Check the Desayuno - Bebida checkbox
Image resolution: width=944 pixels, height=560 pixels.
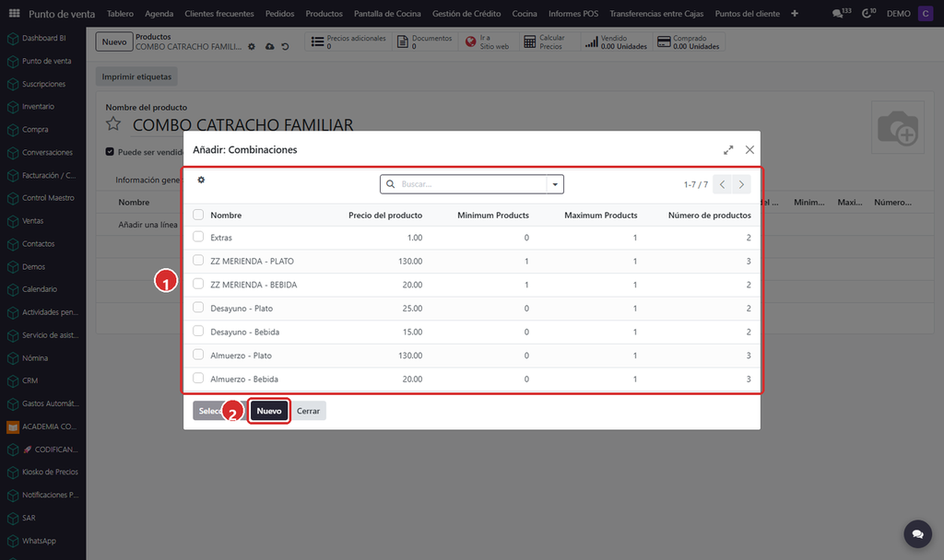[x=198, y=331]
